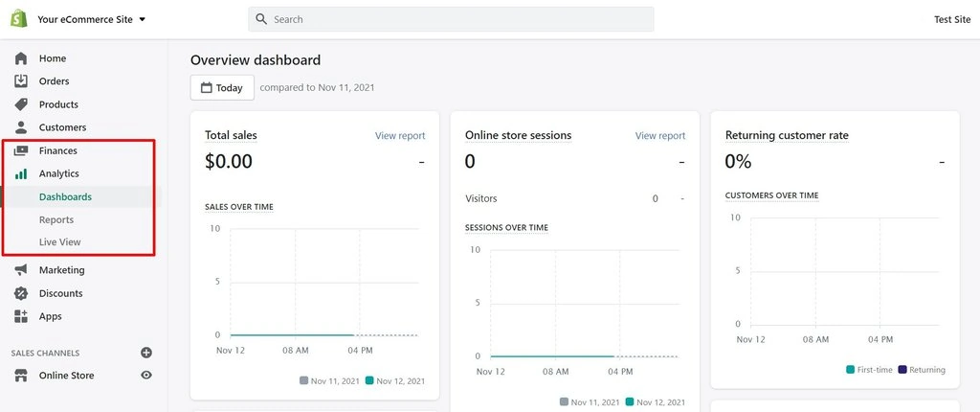This screenshot has width=980, height=412.
Task: Click the Customers person icon
Action: pyautogui.click(x=21, y=127)
